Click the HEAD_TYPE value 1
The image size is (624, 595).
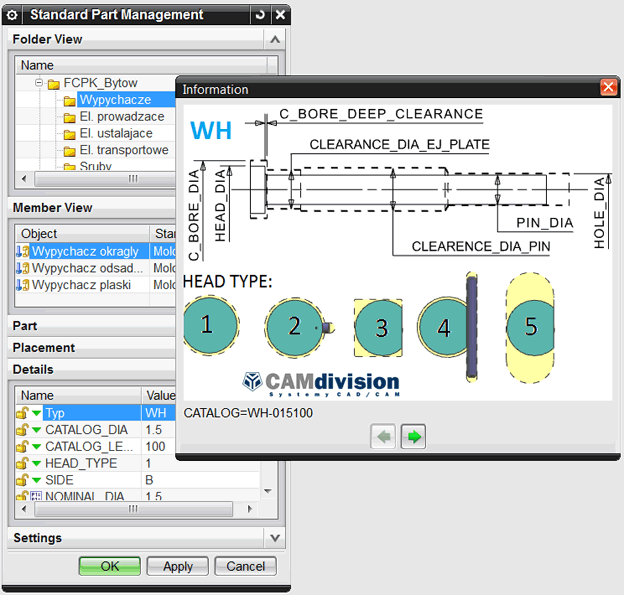click(148, 463)
